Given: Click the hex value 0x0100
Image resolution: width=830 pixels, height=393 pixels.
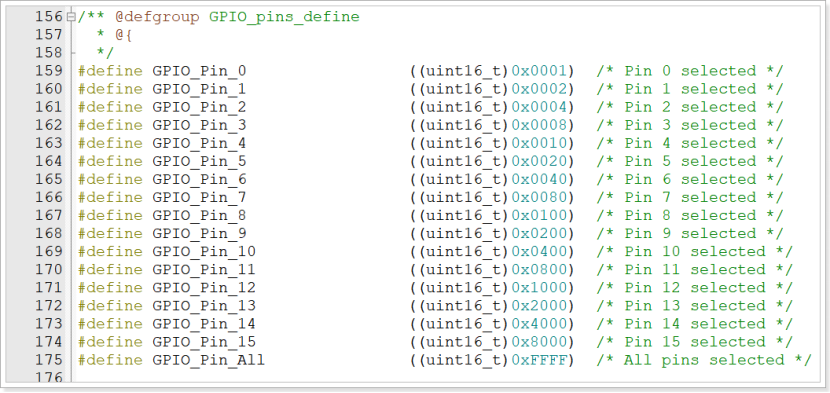Looking at the screenshot, I should [x=539, y=216].
